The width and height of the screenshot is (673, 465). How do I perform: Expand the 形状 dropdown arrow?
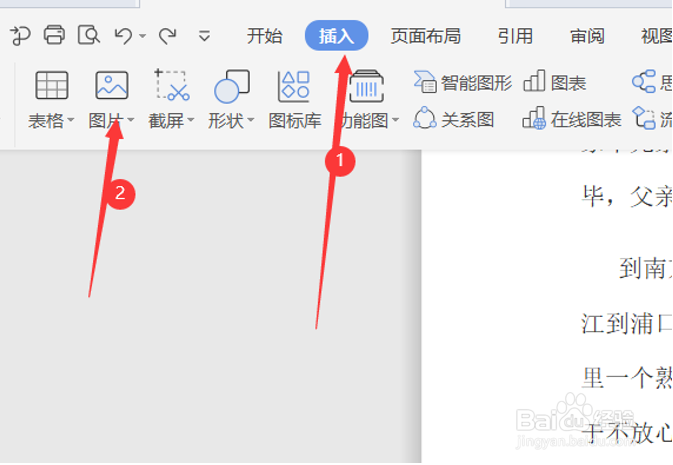coord(251,120)
